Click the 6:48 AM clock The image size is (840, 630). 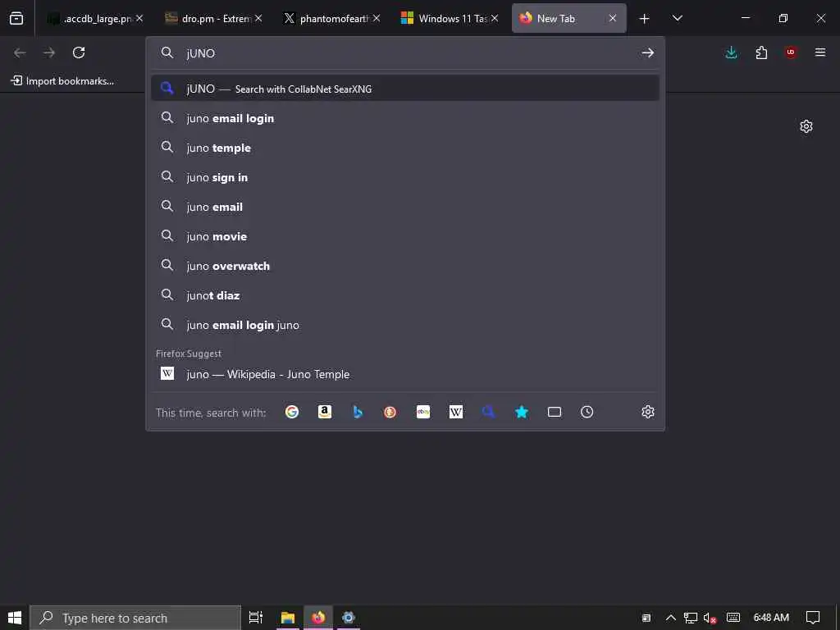click(771, 618)
